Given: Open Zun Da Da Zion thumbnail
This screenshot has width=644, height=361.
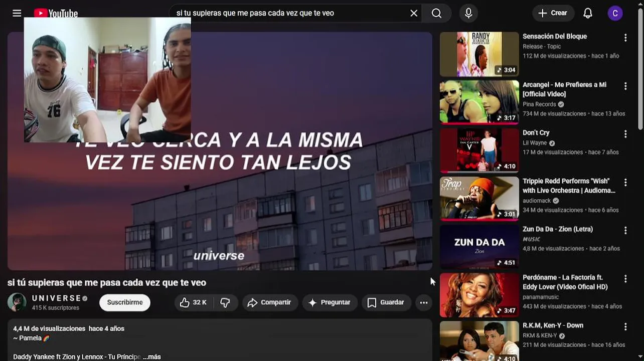Looking at the screenshot, I should [479, 247].
